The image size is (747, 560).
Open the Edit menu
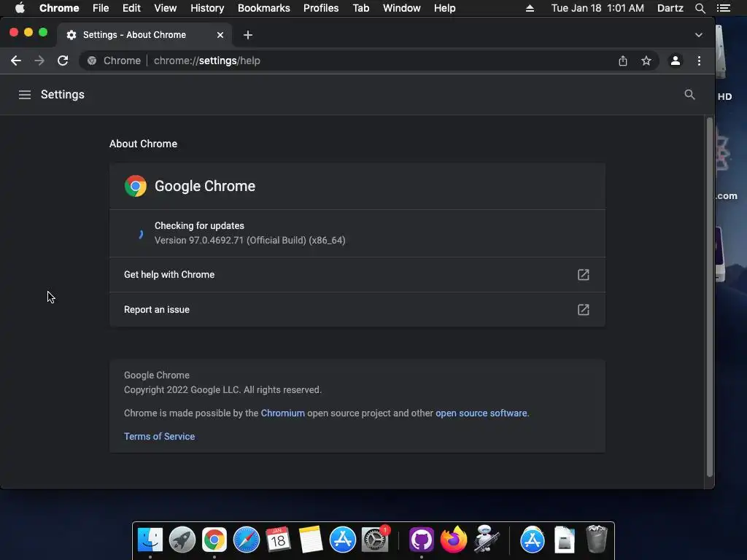tap(131, 8)
